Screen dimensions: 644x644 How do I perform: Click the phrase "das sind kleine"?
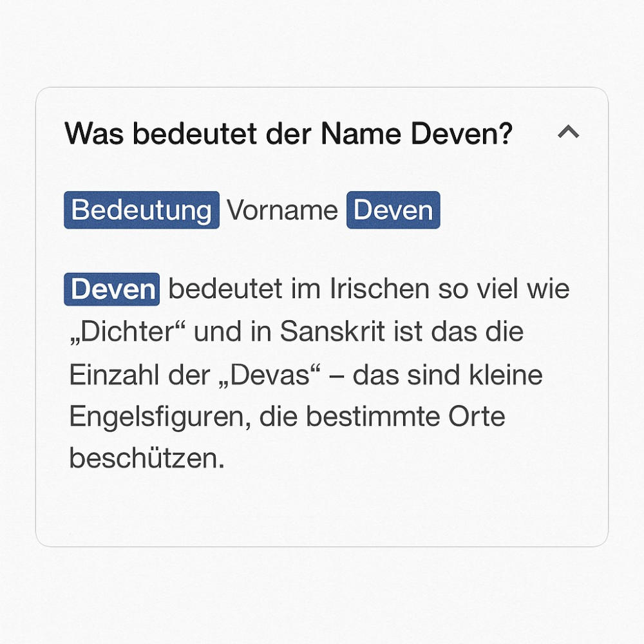click(448, 375)
